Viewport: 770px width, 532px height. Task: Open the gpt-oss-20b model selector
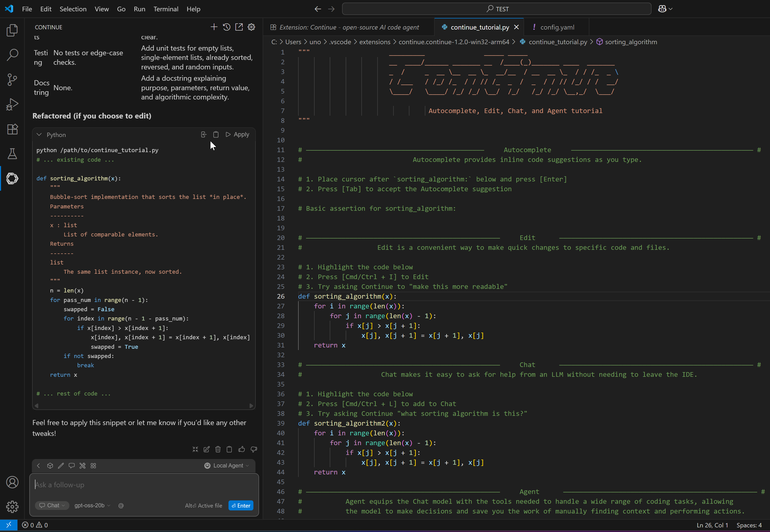tap(92, 505)
